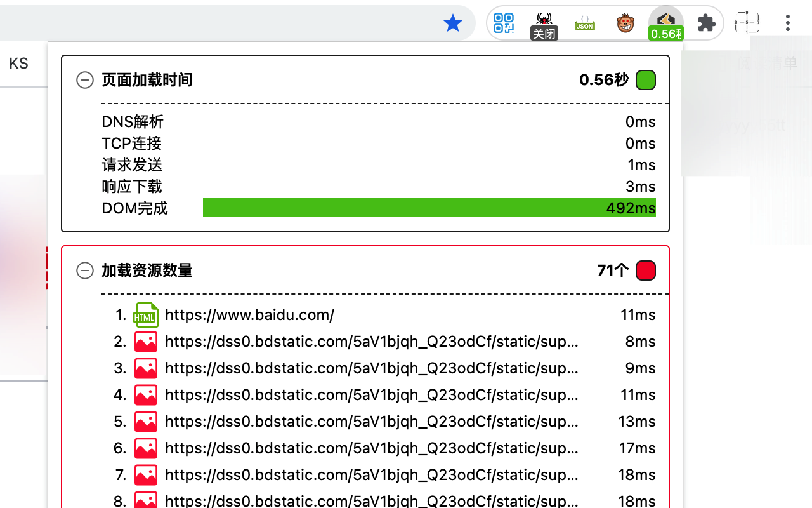Viewport: 812px width, 508px height.
Task: Click the TCP连接 label
Action: [132, 144]
